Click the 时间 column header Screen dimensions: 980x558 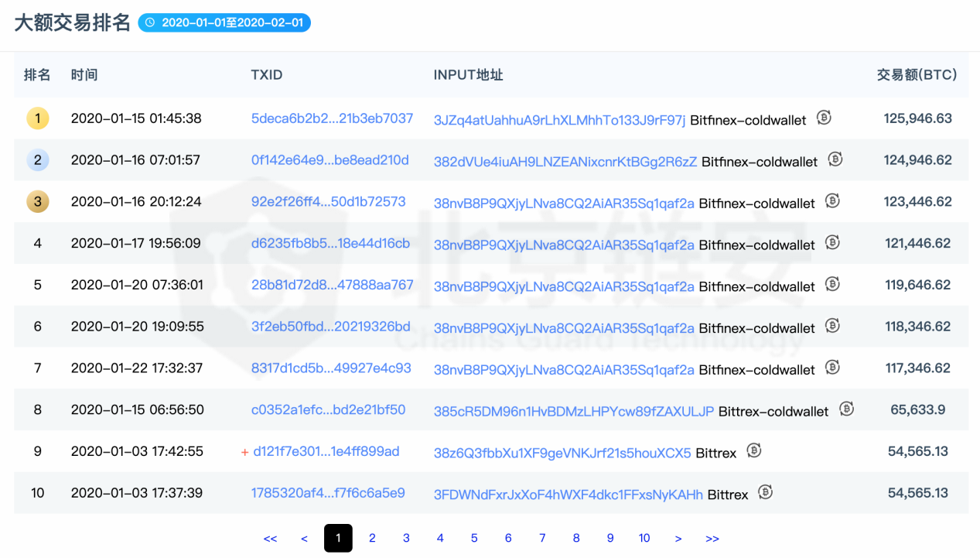coord(84,75)
